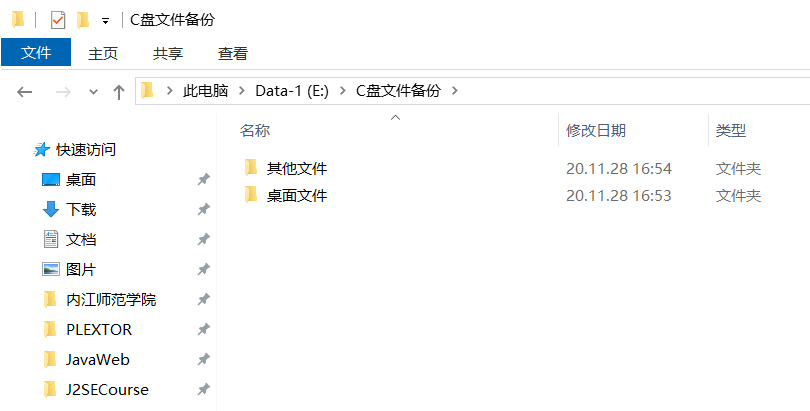Click the Forward arrow navigation button
The image size is (810, 411).
(x=63, y=92)
